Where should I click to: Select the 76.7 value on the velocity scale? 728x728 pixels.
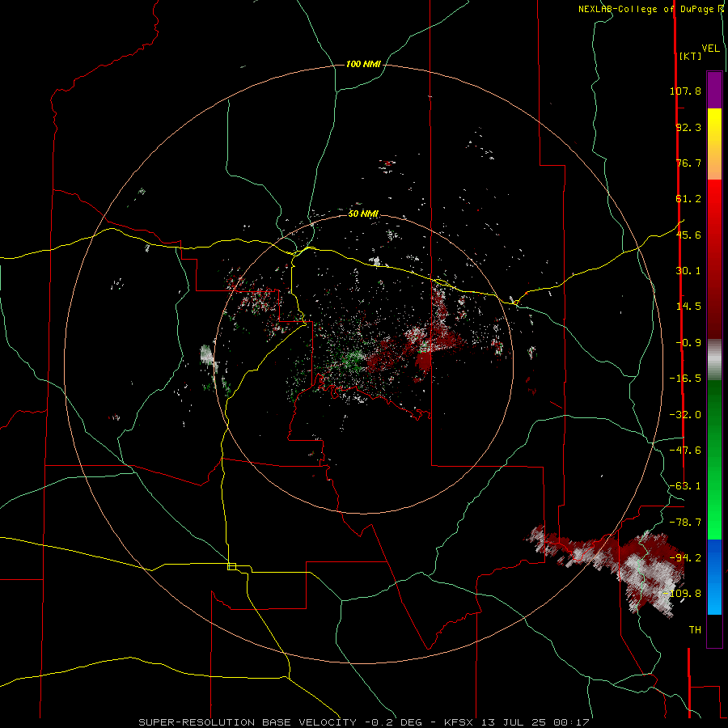[688, 163]
